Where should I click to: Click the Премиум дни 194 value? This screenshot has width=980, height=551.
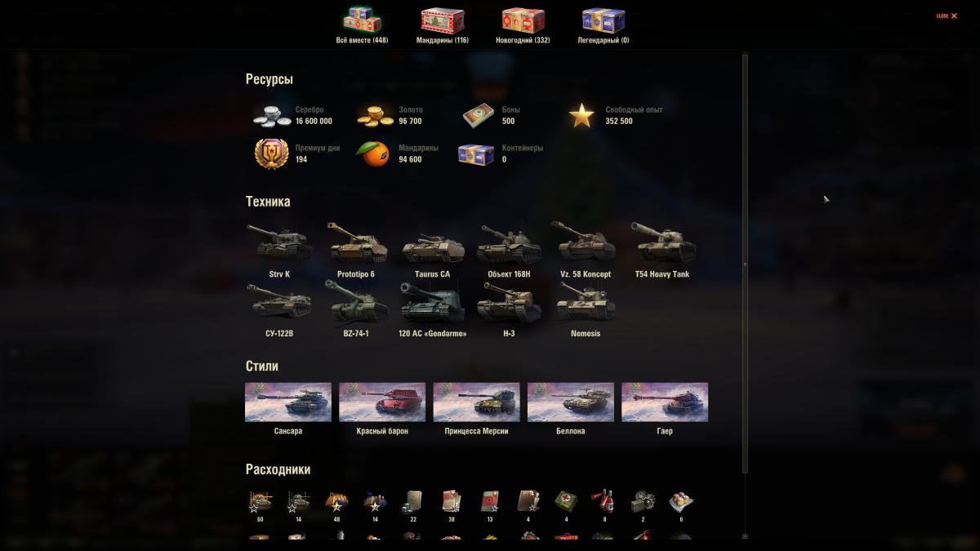[301, 160]
